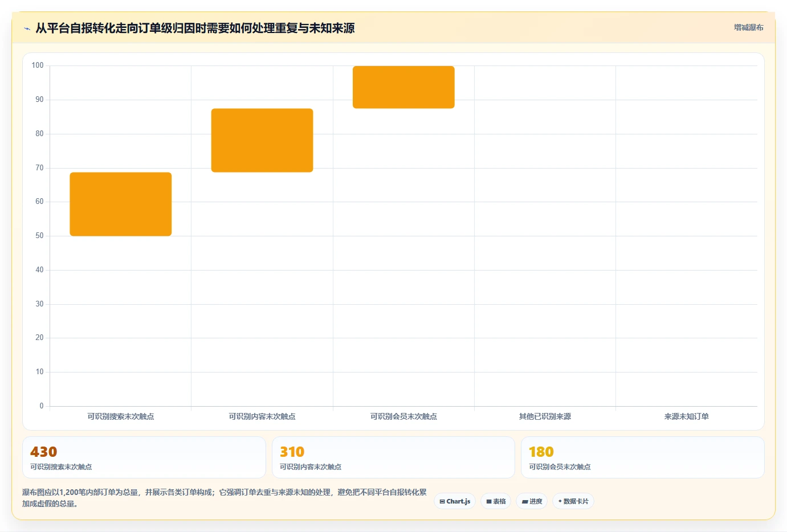Screen dimensions: 787x532
Task: Click card caption 可识别搜索末次触点 under 430
Action: [x=61, y=466]
